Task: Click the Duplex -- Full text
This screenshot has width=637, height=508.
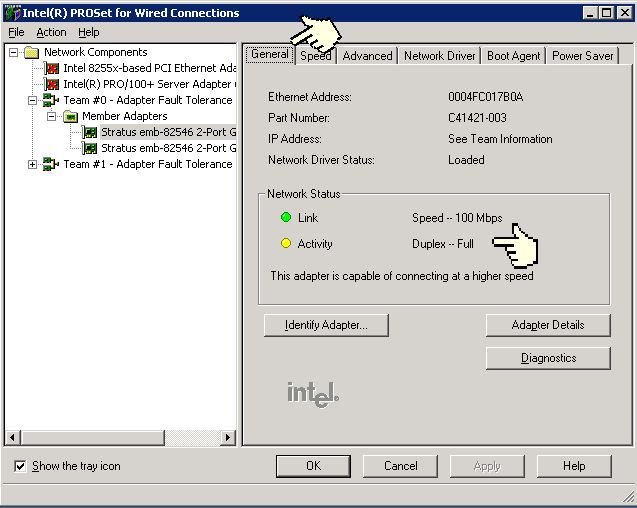Action: tap(443, 244)
